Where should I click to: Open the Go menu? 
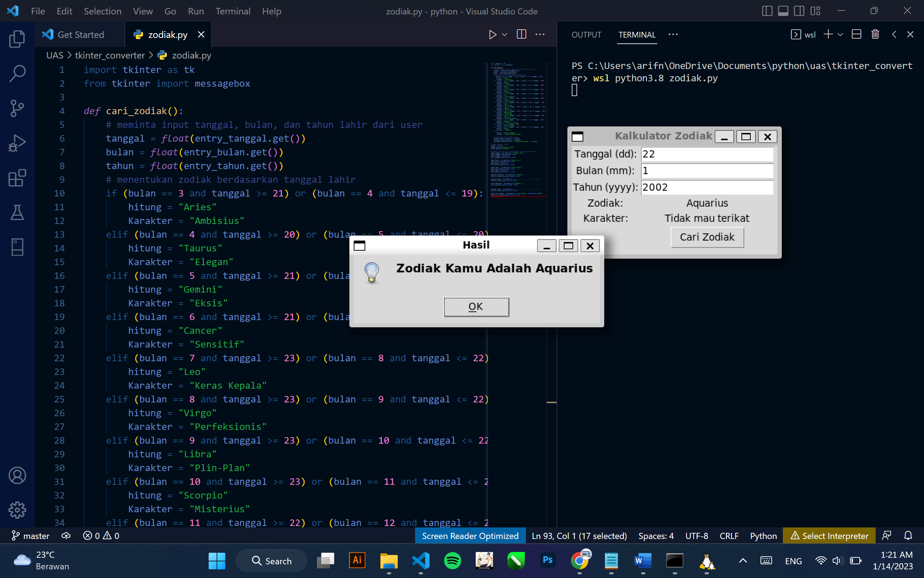(x=170, y=11)
